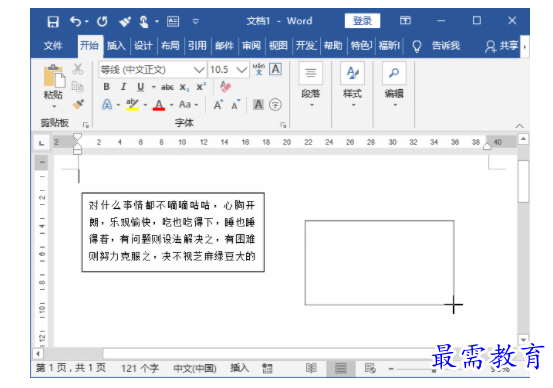
Task: Click the 登录 sign-in button
Action: coord(362,21)
